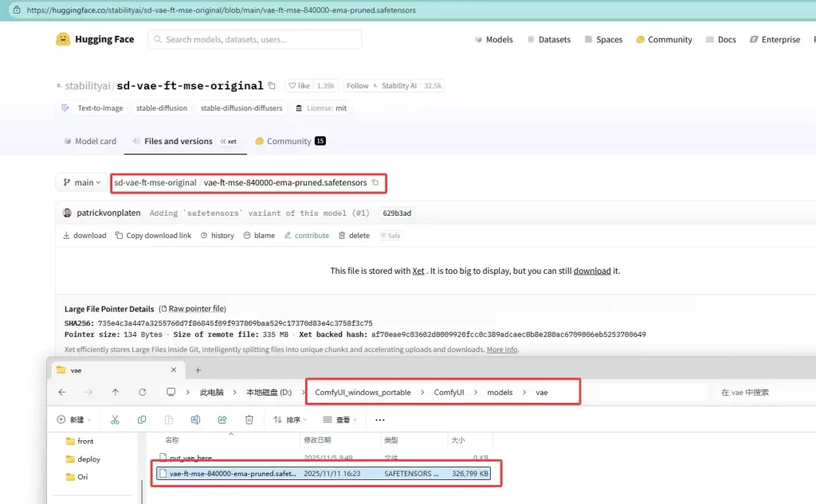
Task: Click the underlined download link in message
Action: 592,271
